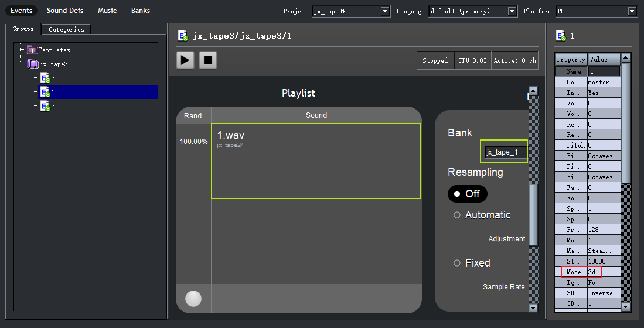Click the event icon next to 1
The height and width of the screenshot is (328, 644).
(45, 92)
